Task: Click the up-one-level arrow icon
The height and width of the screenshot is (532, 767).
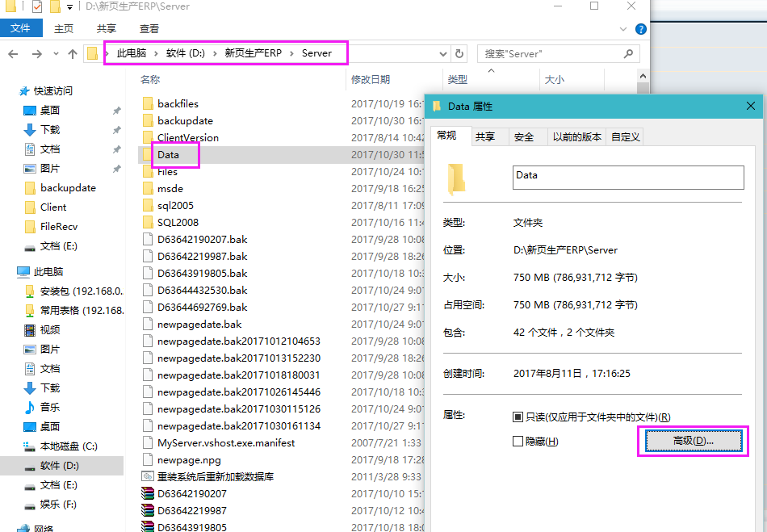Action: pos(73,54)
